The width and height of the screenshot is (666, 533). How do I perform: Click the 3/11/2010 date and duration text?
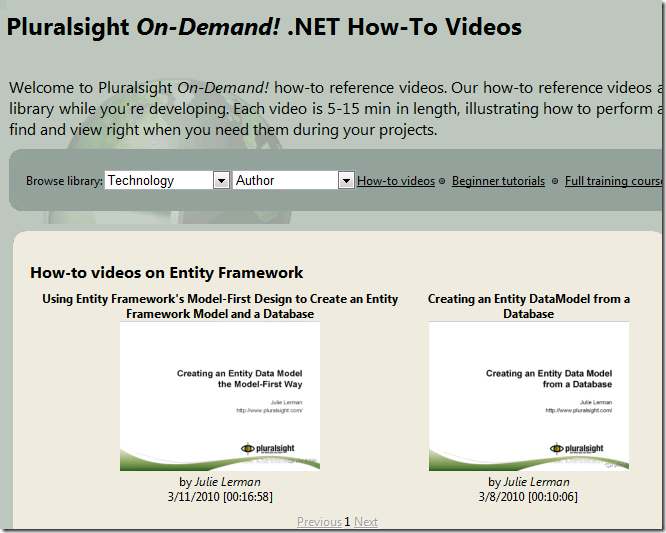[x=220, y=496]
